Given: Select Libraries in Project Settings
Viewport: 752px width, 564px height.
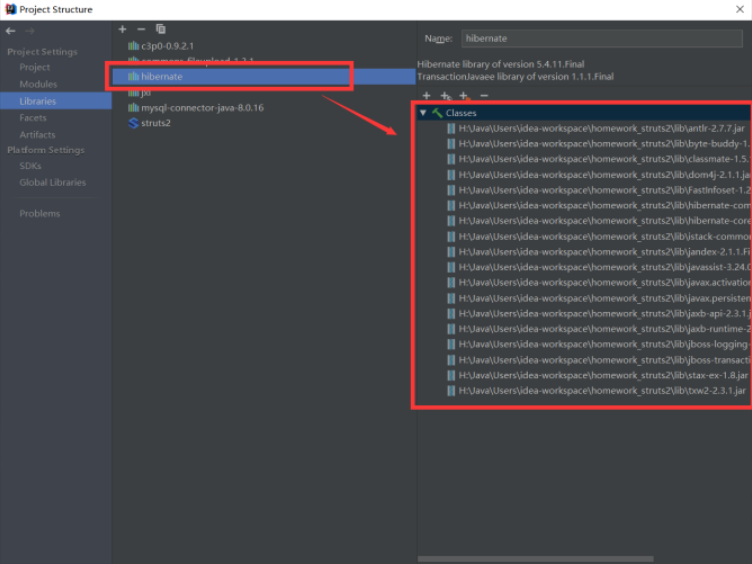Looking at the screenshot, I should tap(37, 101).
